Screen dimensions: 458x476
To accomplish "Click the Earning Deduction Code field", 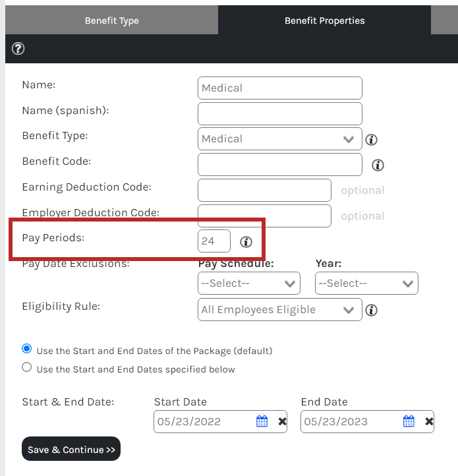I will pyautogui.click(x=264, y=190).
